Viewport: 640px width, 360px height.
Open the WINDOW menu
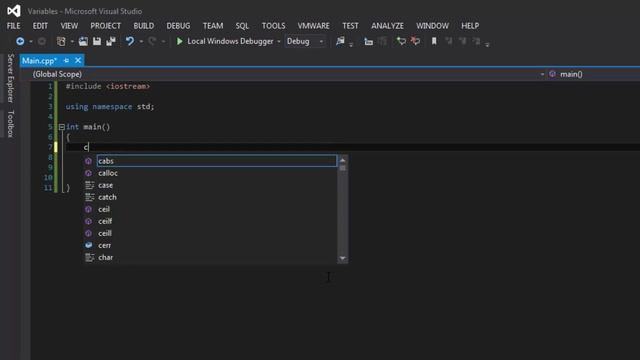pyautogui.click(x=432, y=26)
